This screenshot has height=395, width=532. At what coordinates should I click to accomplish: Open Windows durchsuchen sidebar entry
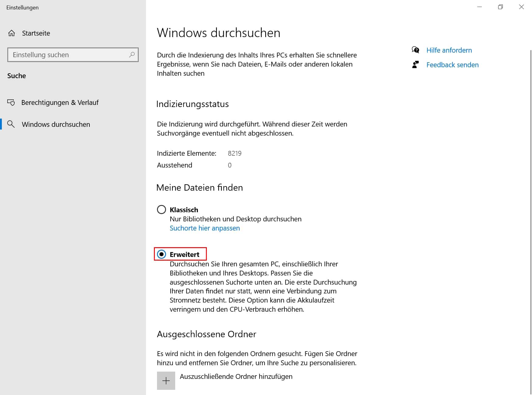56,124
